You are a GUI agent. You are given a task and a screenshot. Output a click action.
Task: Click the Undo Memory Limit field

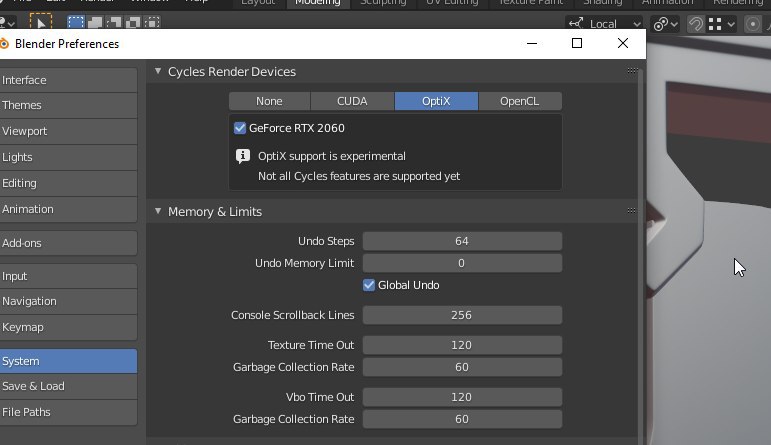pyautogui.click(x=462, y=263)
